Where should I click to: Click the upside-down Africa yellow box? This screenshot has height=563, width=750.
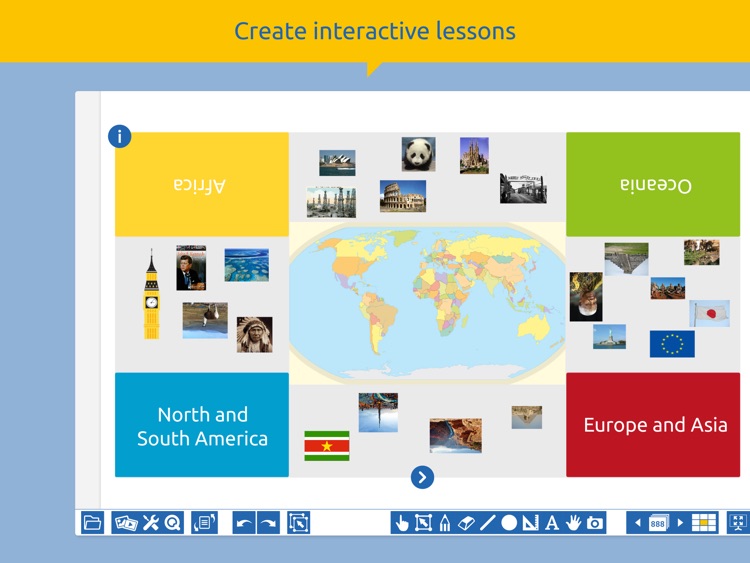pos(202,184)
